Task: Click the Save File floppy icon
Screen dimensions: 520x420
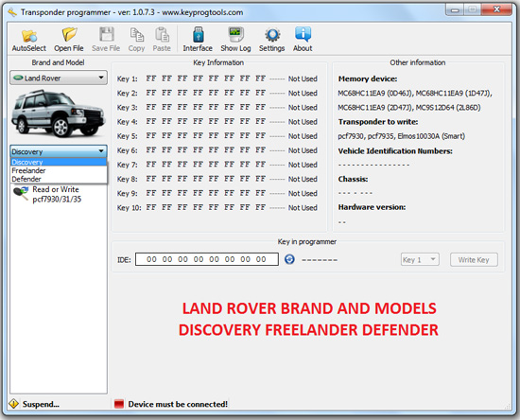Action: (107, 34)
